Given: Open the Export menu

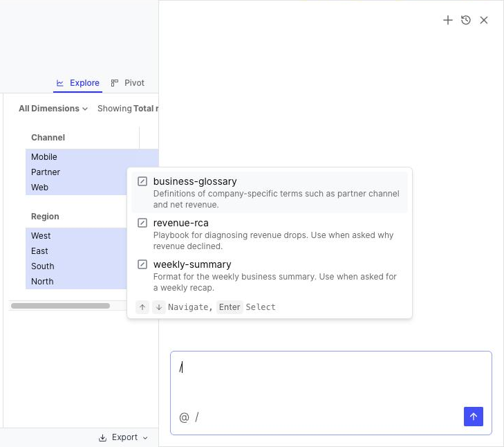Looking at the screenshot, I should 124,437.
